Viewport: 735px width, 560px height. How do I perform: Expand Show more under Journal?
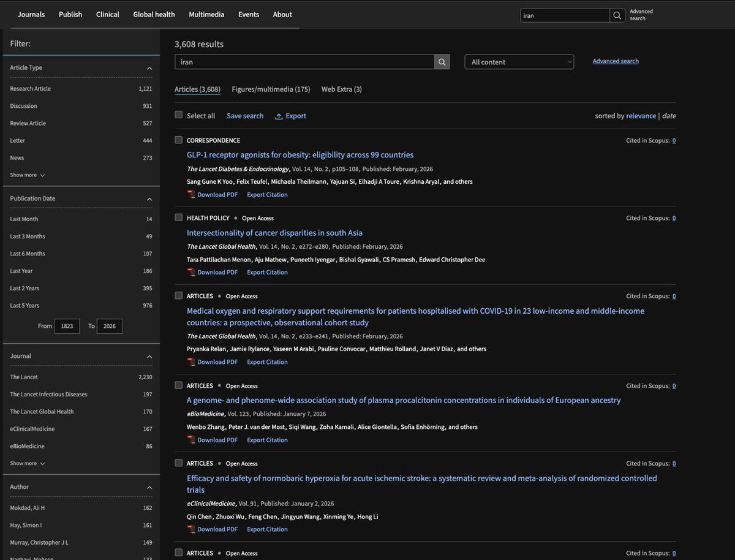pos(28,464)
